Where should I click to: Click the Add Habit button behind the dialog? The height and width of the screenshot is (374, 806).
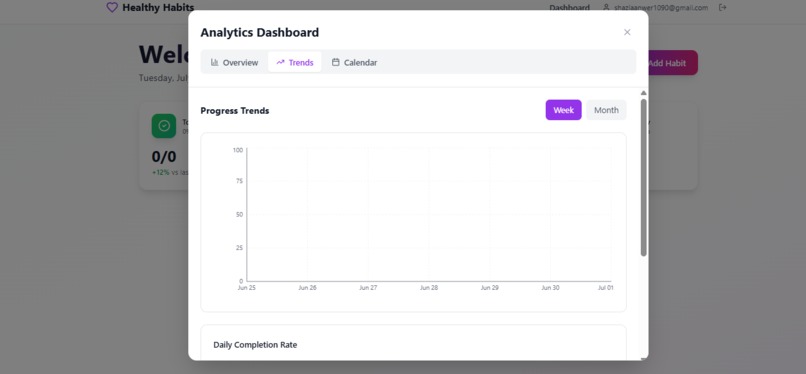[x=673, y=63]
